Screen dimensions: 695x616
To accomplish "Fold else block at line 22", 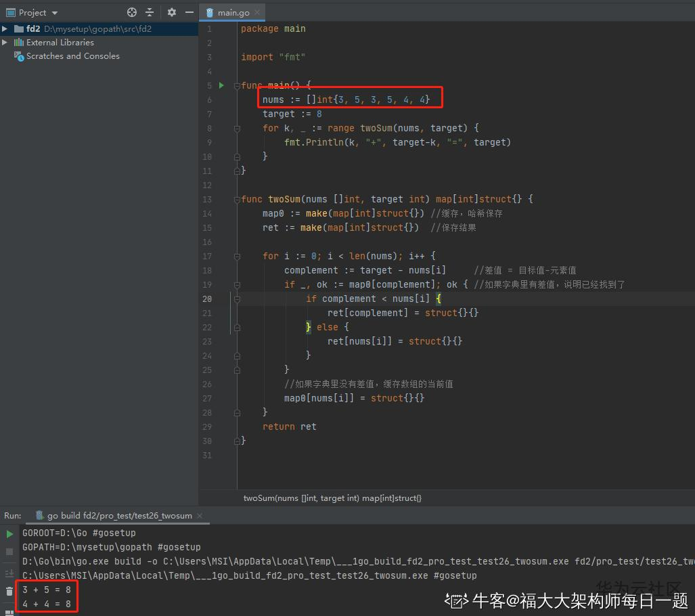I will [x=237, y=327].
